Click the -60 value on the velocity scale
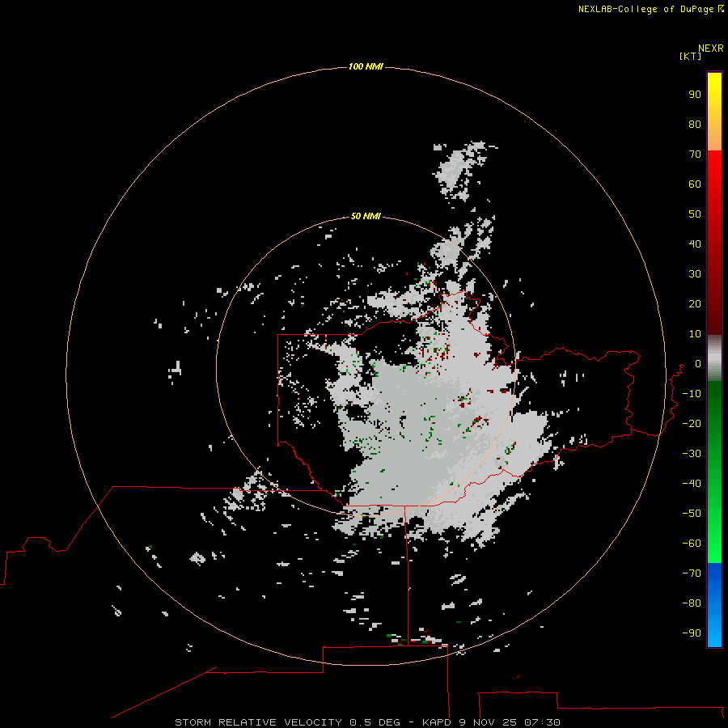Screen dimensions: 728x728 pyautogui.click(x=692, y=544)
